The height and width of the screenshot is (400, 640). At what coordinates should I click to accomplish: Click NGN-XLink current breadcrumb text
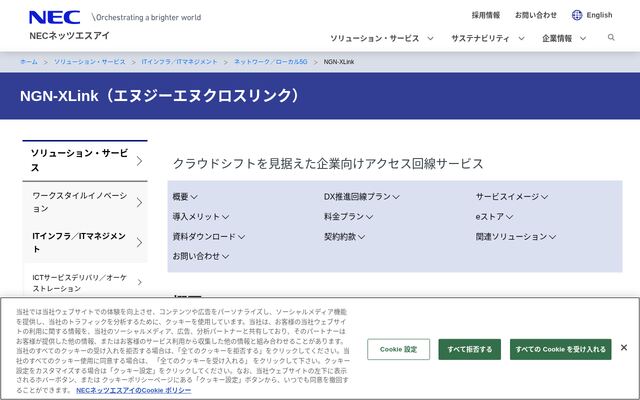click(x=339, y=62)
